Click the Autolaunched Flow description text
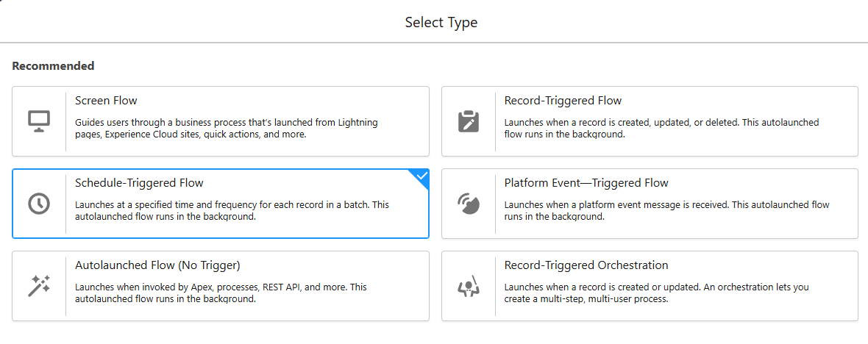Image resolution: width=868 pixels, height=344 pixels. [221, 293]
